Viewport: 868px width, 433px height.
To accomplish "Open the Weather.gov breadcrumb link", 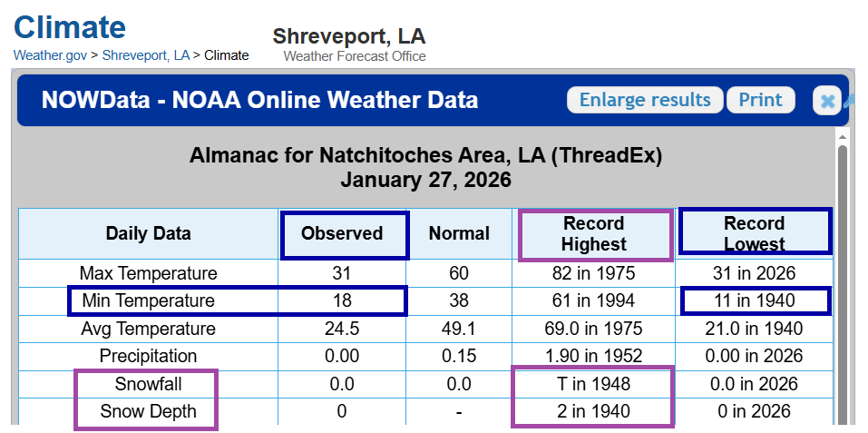I will tap(51, 55).
